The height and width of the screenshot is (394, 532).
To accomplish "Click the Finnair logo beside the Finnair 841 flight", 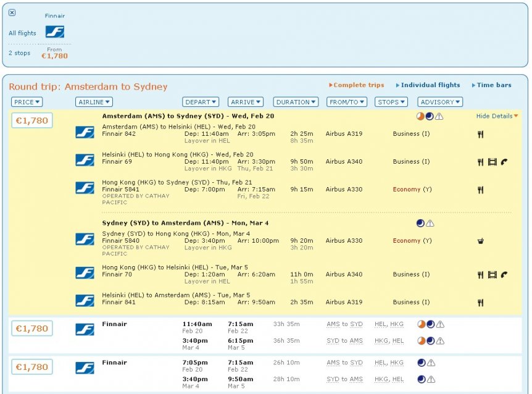I will [x=85, y=301].
